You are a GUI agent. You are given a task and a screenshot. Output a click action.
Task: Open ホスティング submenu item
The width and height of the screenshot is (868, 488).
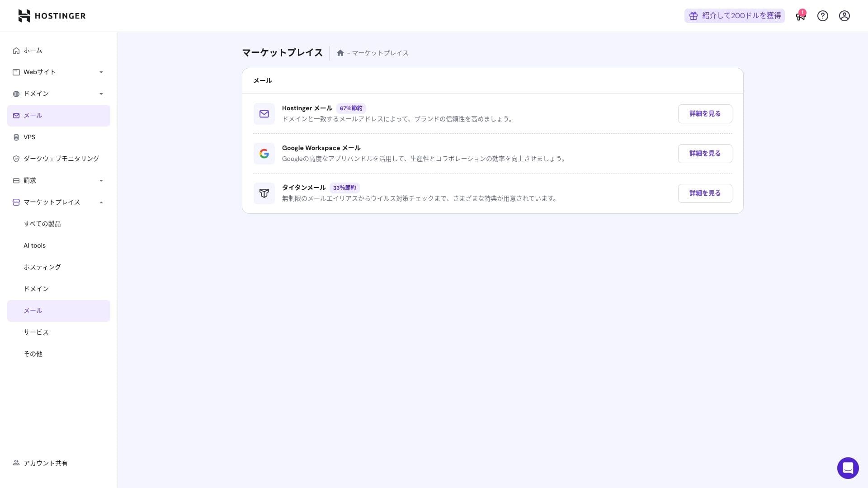[x=59, y=267]
